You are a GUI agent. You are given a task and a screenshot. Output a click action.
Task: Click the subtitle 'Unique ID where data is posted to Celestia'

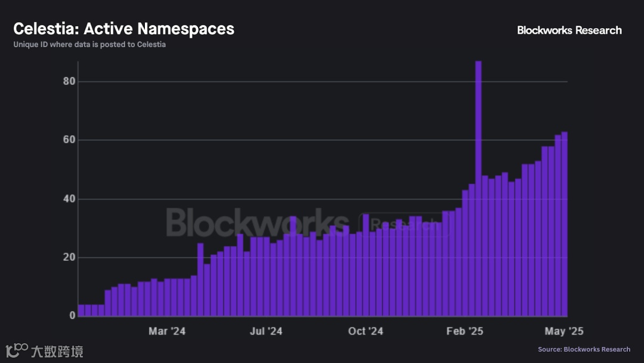point(89,44)
